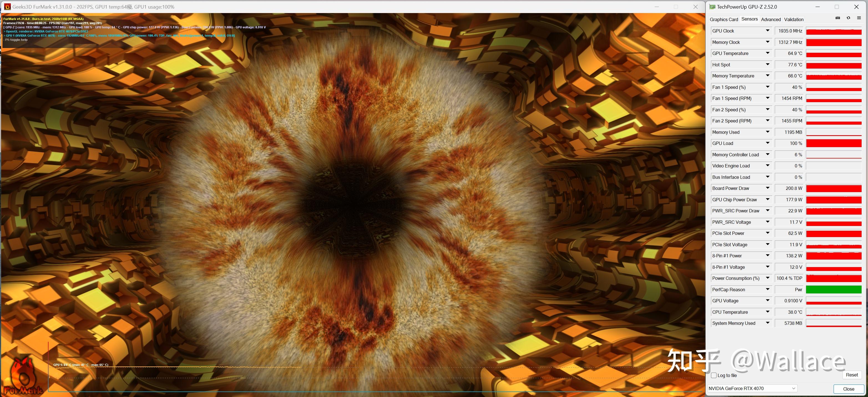Expand the PerfCap Reason dropdown arrow
This screenshot has height=397, width=868.
(768, 289)
